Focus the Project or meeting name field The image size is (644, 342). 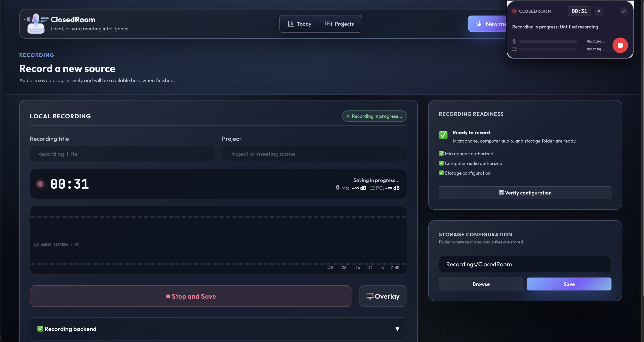(314, 154)
